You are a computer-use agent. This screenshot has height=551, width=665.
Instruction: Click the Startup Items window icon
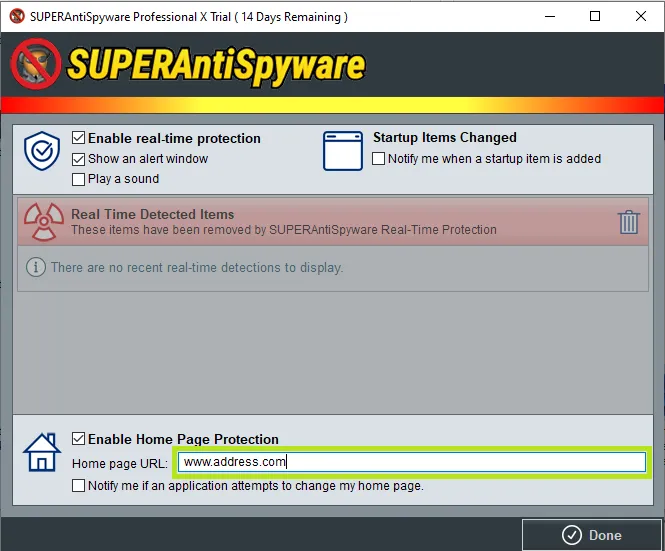342,151
